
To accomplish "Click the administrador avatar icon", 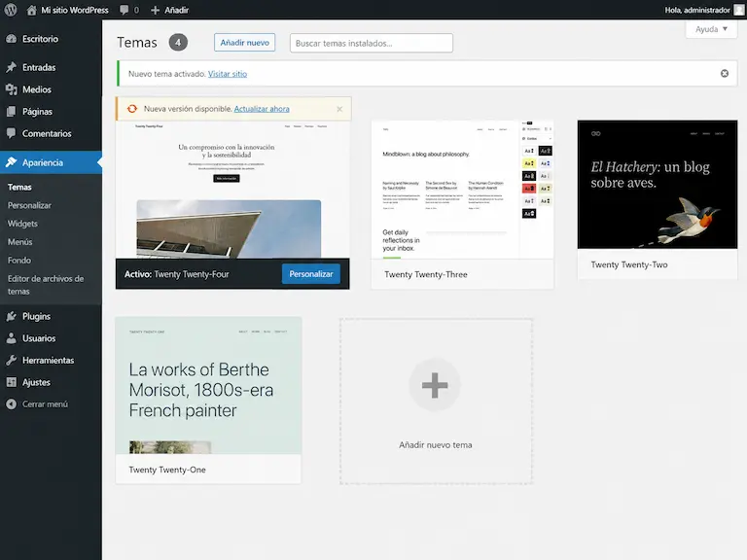I will click(x=739, y=10).
